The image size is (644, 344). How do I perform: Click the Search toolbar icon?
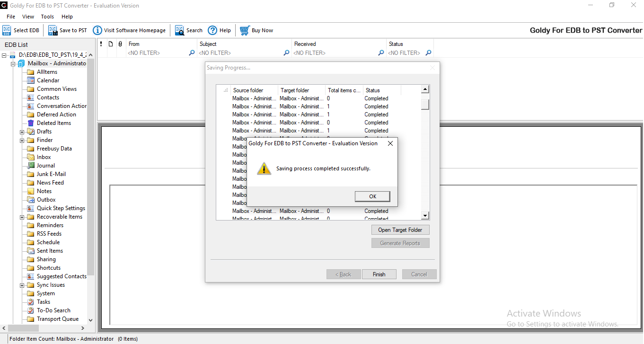coord(179,30)
